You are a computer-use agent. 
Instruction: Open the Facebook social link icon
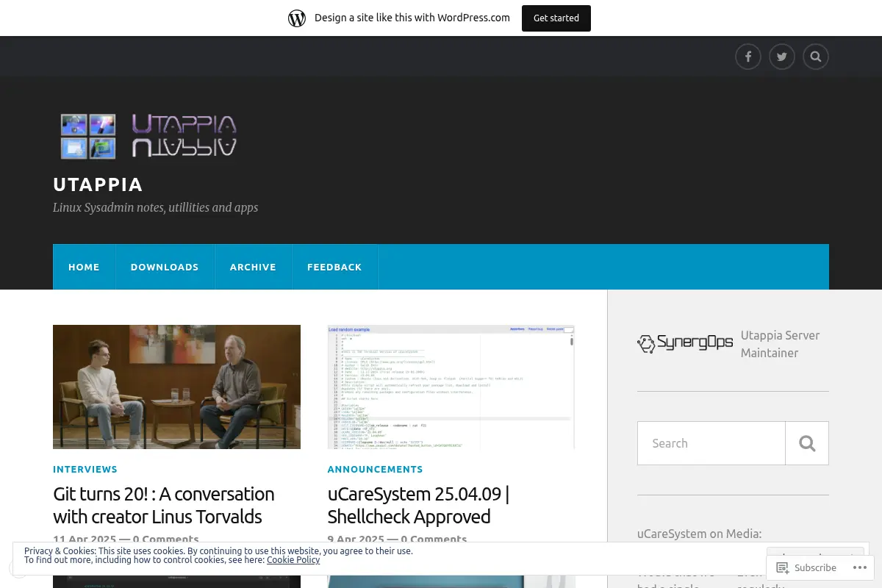click(x=747, y=57)
